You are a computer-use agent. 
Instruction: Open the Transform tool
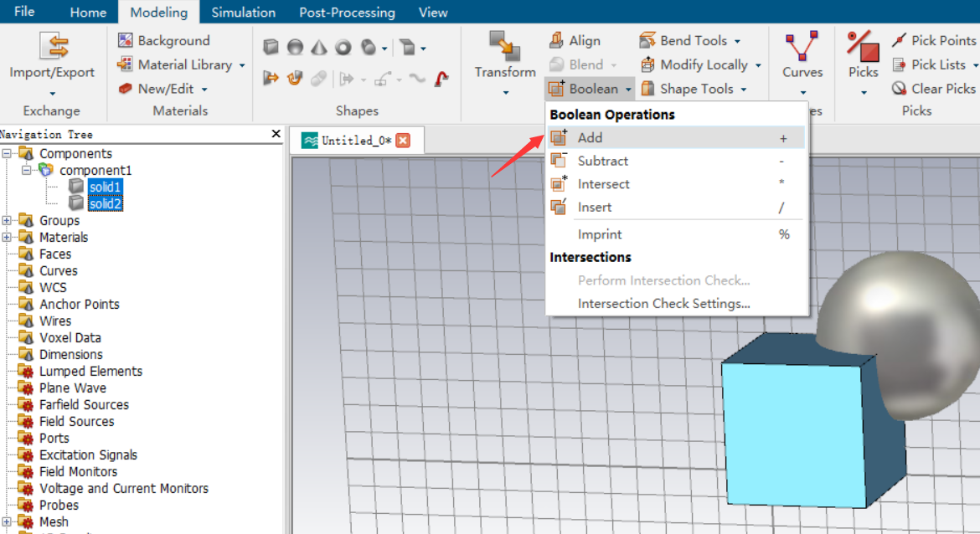pos(505,55)
